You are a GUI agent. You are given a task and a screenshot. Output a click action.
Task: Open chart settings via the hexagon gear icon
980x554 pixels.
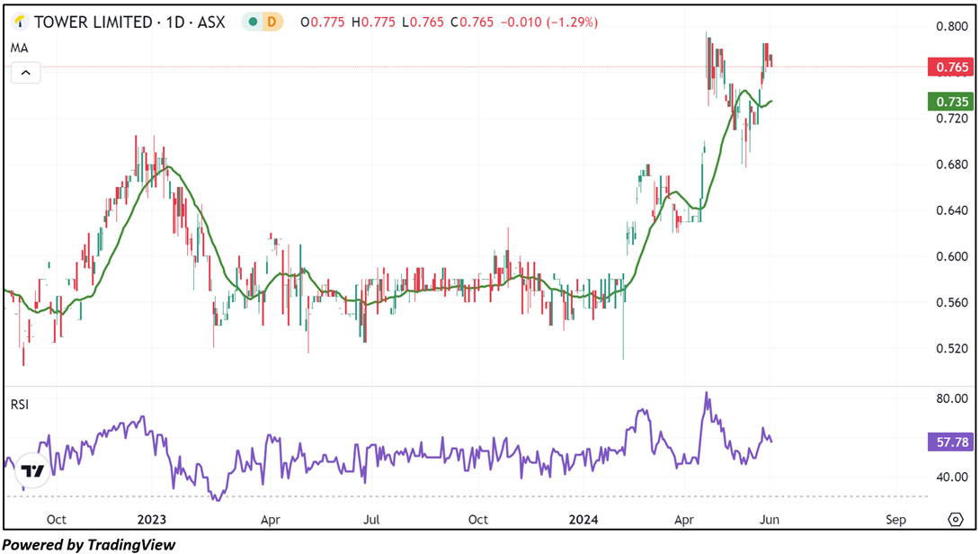[956, 520]
